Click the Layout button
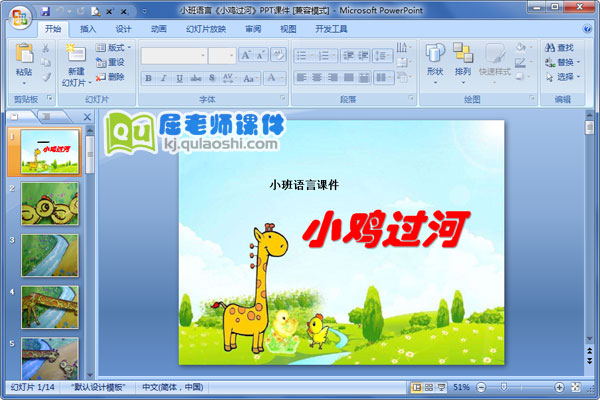 113,47
